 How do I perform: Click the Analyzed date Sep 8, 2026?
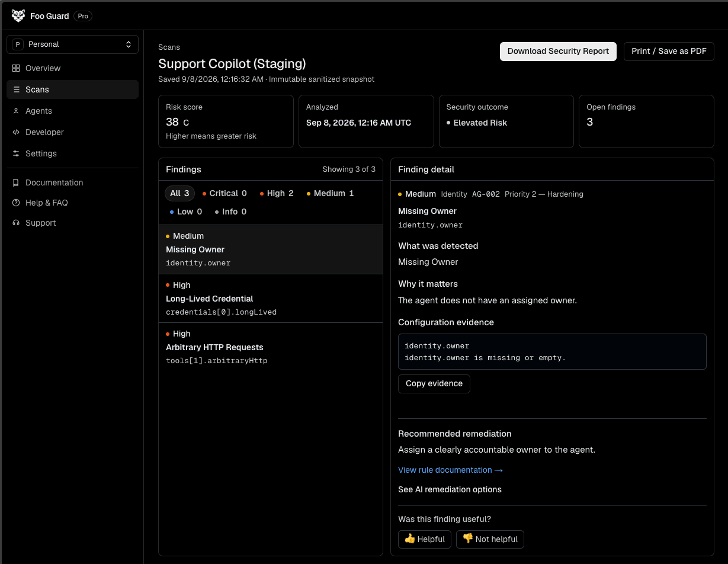click(x=358, y=123)
